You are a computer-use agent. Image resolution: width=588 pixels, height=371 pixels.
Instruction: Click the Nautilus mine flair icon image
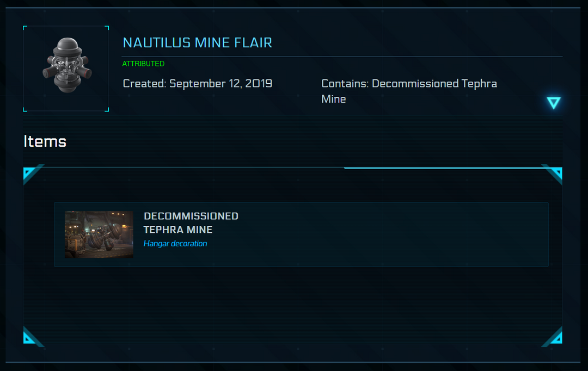point(66,69)
